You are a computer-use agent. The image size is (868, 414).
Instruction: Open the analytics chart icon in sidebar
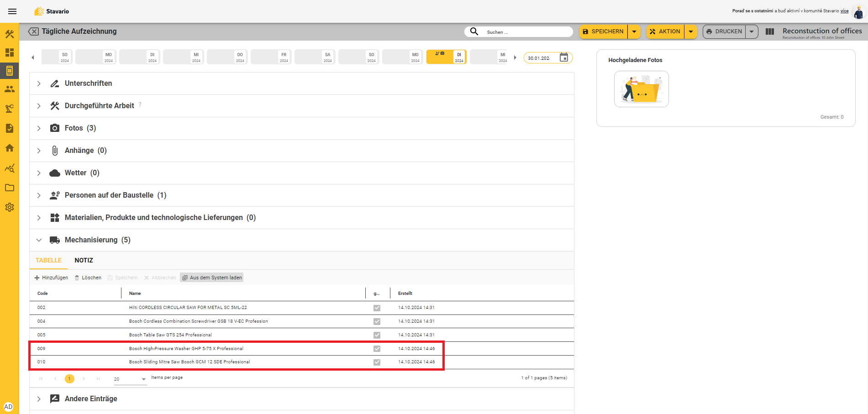pyautogui.click(x=10, y=168)
